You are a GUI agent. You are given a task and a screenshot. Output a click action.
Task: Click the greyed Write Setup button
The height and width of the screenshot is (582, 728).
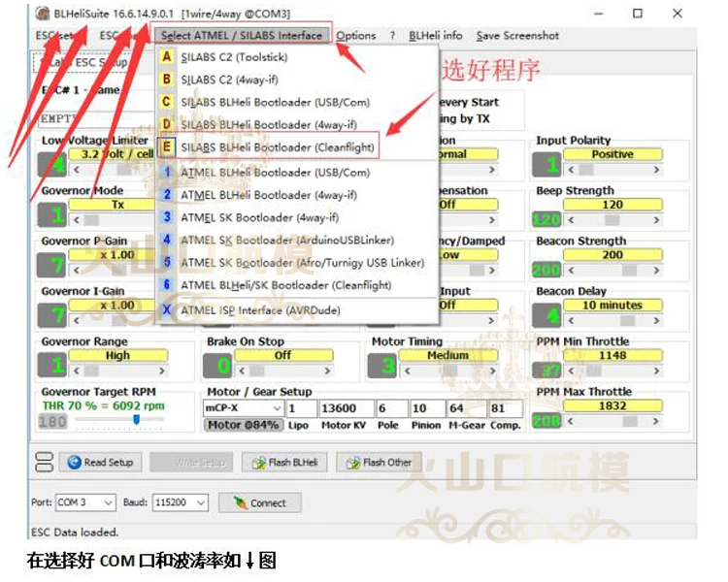pos(191,463)
